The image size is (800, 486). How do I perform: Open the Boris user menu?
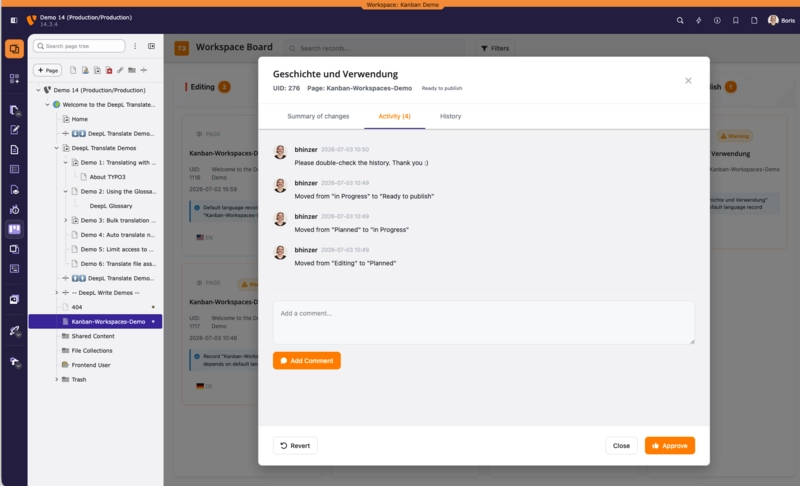pyautogui.click(x=781, y=20)
